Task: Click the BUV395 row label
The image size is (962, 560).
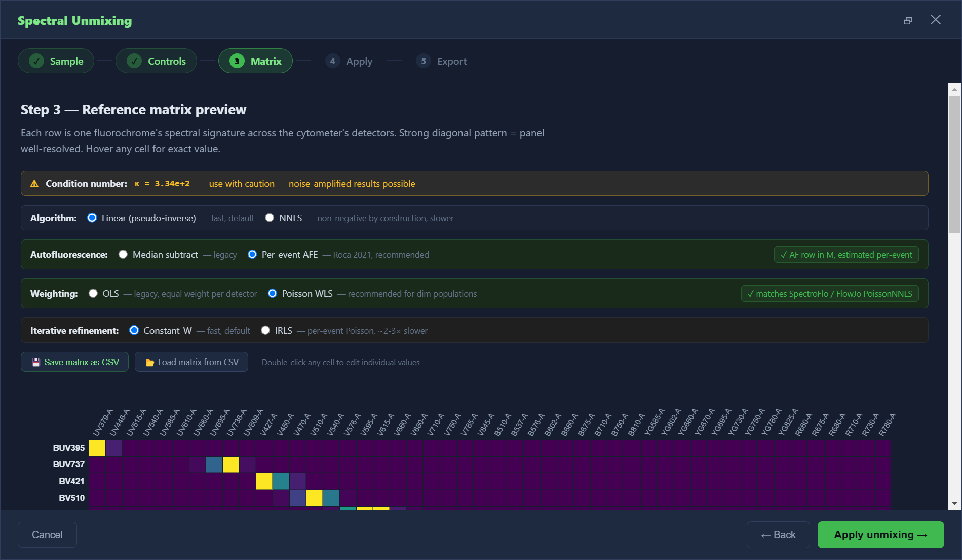Action: pyautogui.click(x=69, y=448)
